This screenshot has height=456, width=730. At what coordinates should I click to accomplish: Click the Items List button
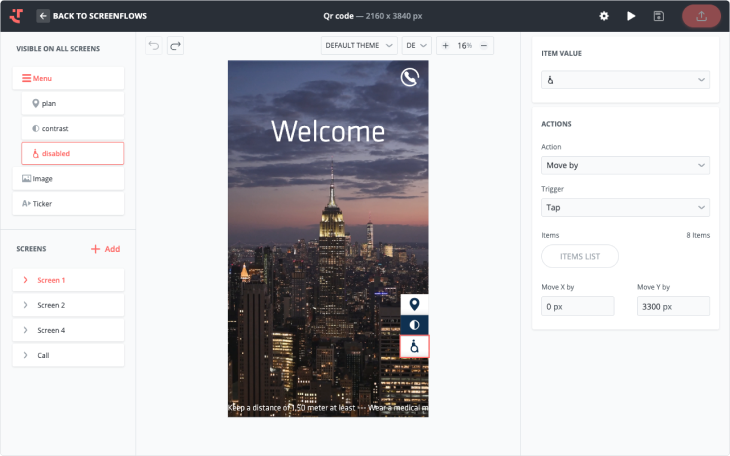click(x=580, y=256)
